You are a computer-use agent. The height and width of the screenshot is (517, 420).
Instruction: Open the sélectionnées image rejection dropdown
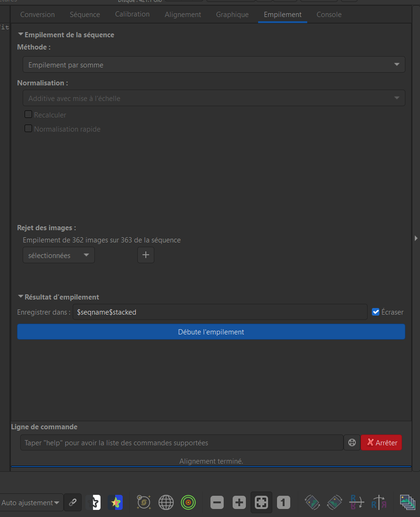(59, 256)
